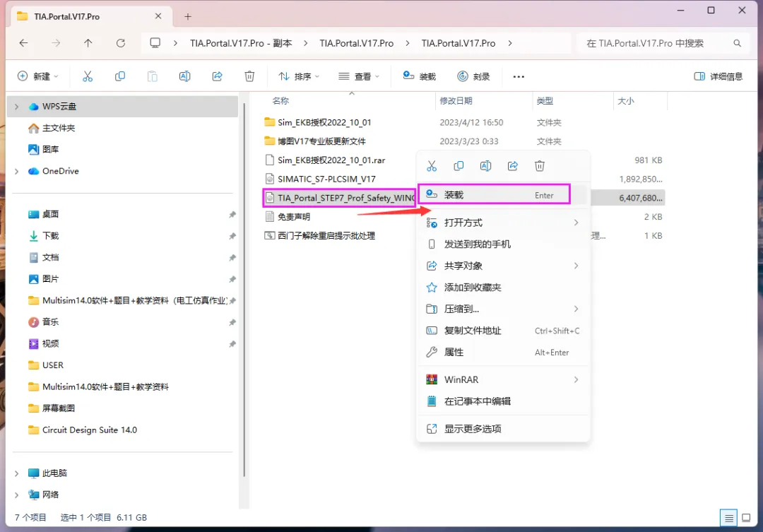
Task: Click the delete trash icon in the toolbar
Action: click(x=249, y=76)
